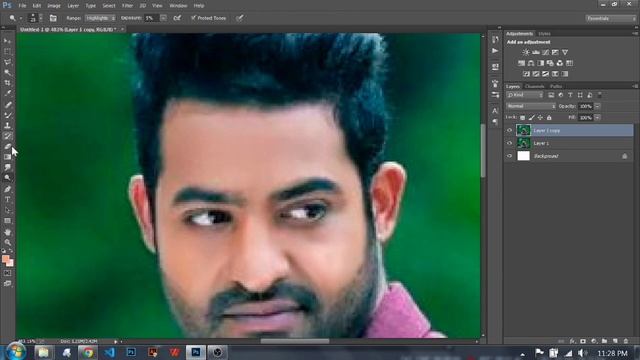Open the Filter menu

pos(127,6)
